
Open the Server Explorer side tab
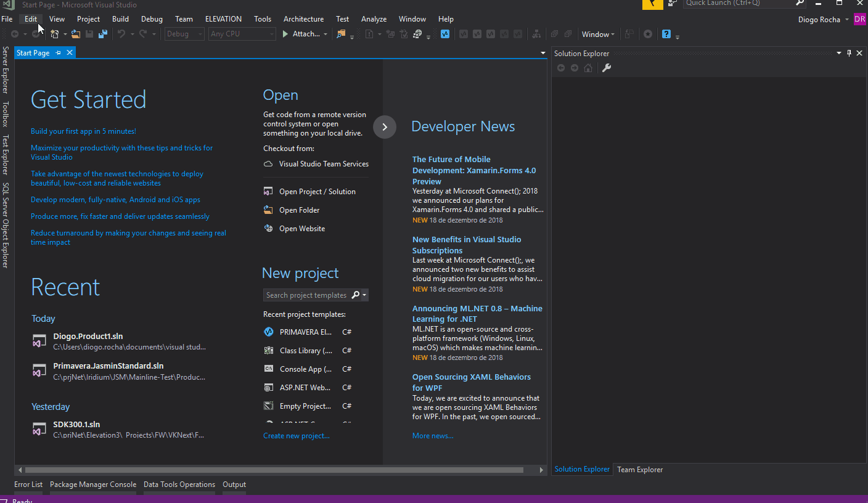coord(6,70)
